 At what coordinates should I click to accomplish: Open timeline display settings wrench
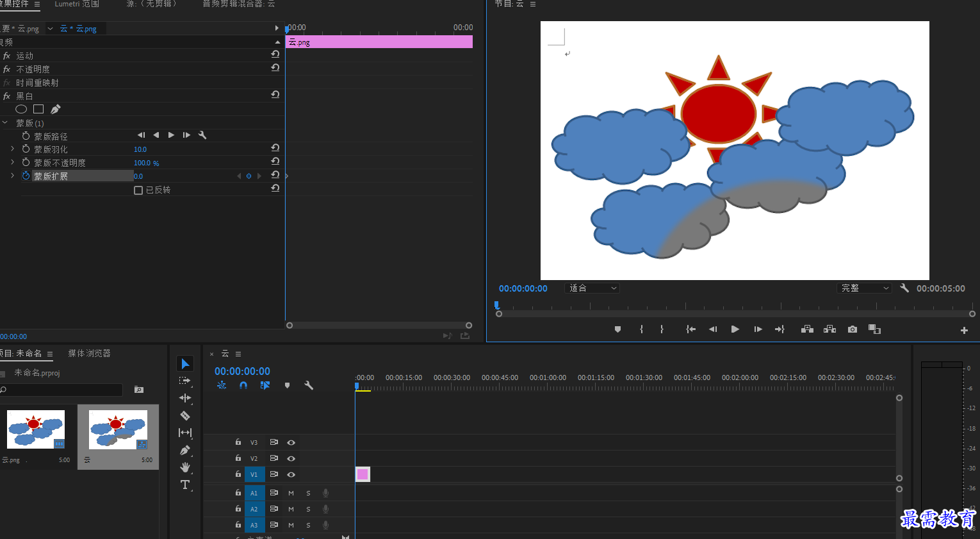308,385
